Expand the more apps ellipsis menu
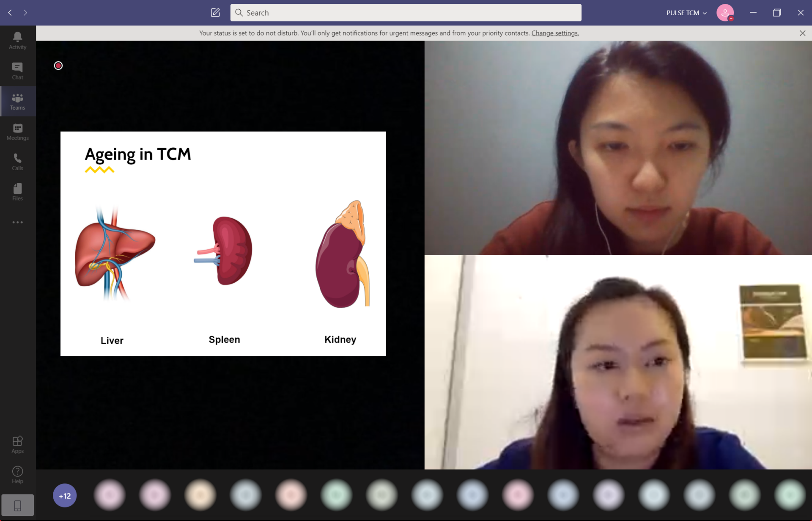 (x=17, y=222)
